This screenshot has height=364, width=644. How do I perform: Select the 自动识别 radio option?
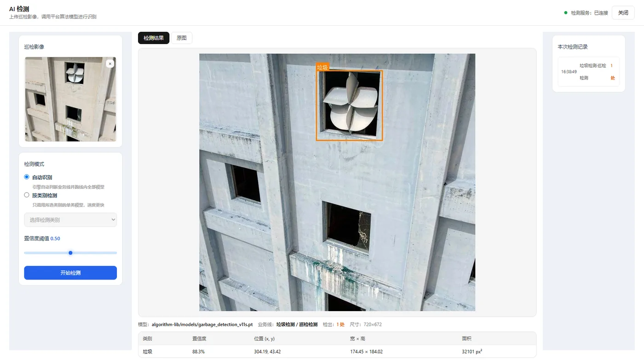click(27, 177)
